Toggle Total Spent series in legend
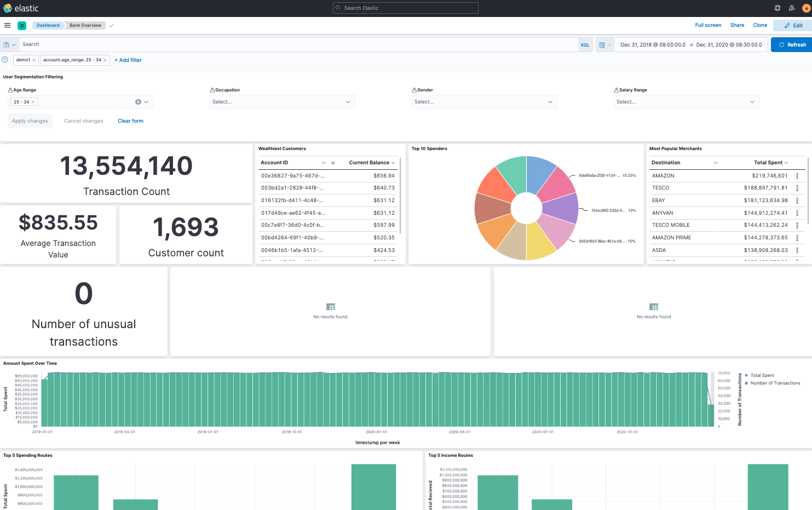The image size is (812, 510). point(762,375)
